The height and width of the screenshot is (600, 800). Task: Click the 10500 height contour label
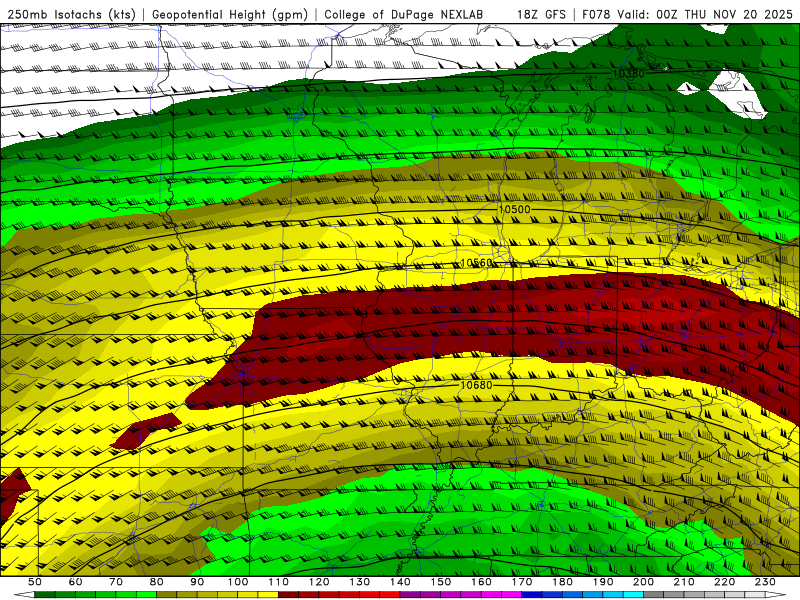tap(514, 209)
